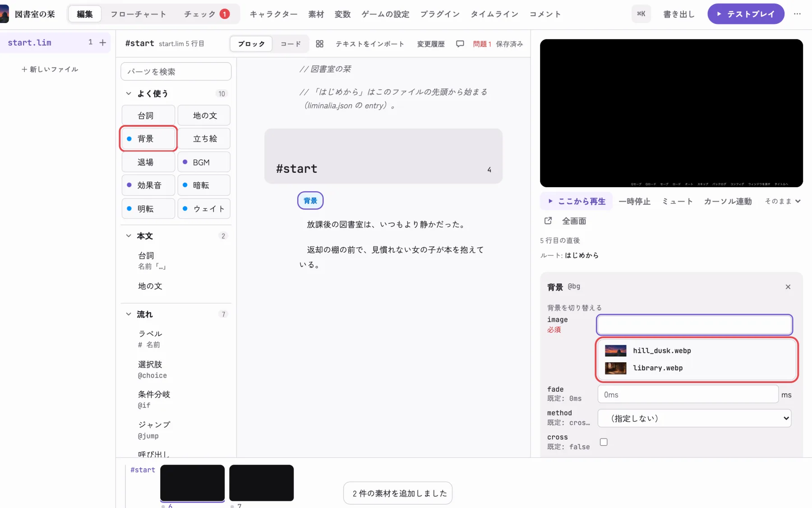Collapse the 本文 parts section

click(x=129, y=236)
